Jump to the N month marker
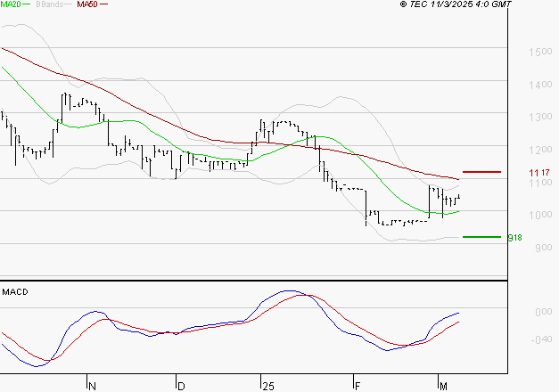559x392 pixels. click(91, 385)
